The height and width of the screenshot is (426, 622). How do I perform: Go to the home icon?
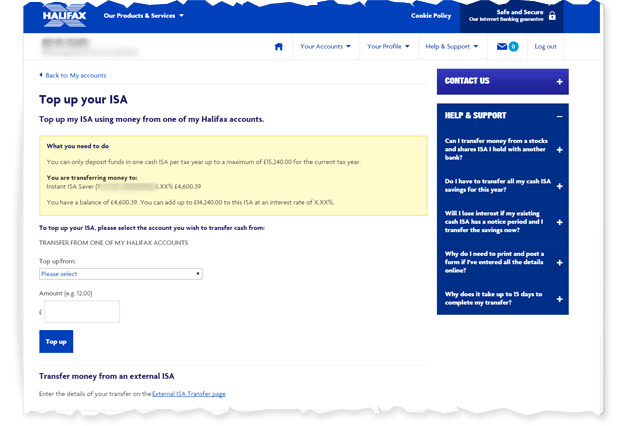tap(279, 47)
